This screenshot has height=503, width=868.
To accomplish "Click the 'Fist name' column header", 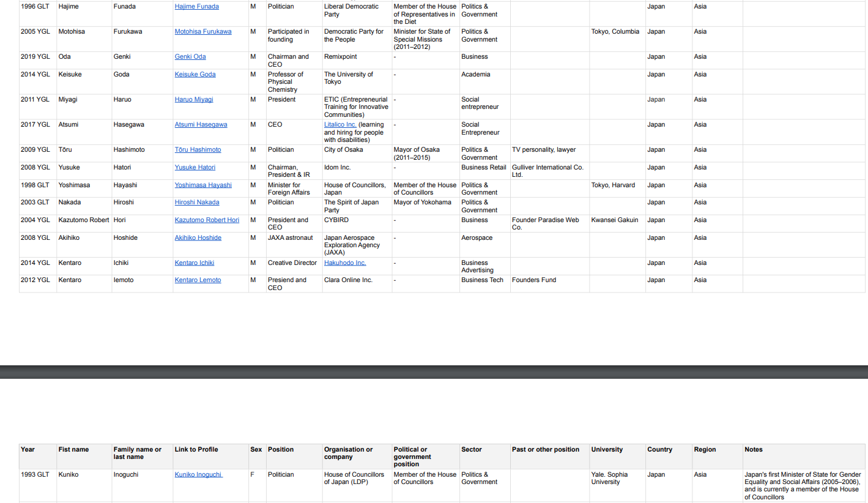I will point(84,456).
